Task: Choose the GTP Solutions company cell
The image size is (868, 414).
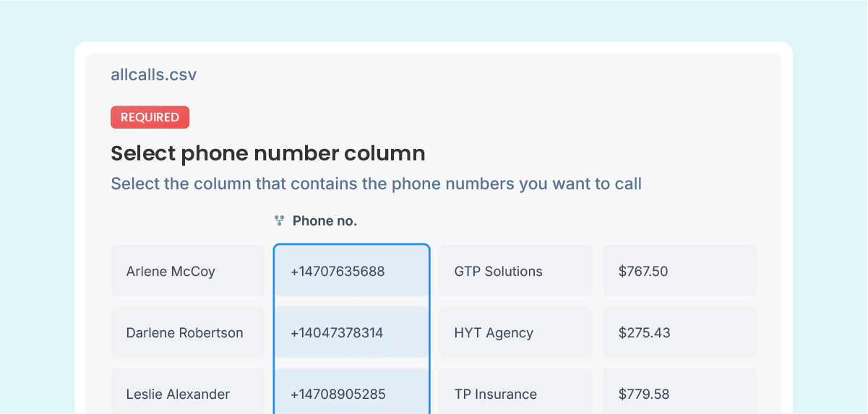Action: [x=515, y=271]
